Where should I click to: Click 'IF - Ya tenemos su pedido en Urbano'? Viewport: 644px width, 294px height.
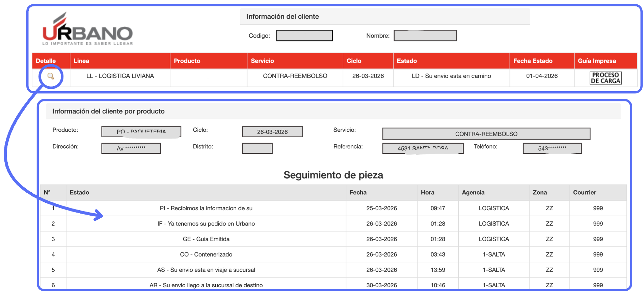[206, 224]
